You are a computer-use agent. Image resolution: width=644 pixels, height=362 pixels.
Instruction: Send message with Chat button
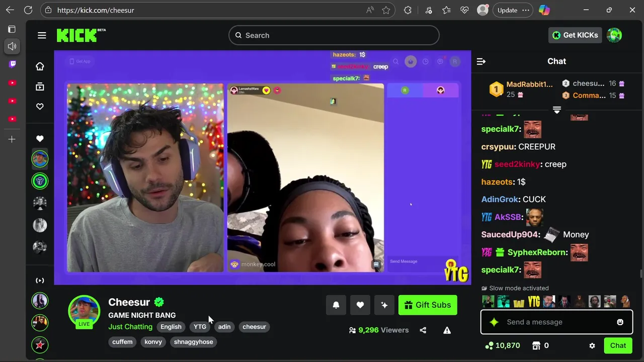point(618,346)
